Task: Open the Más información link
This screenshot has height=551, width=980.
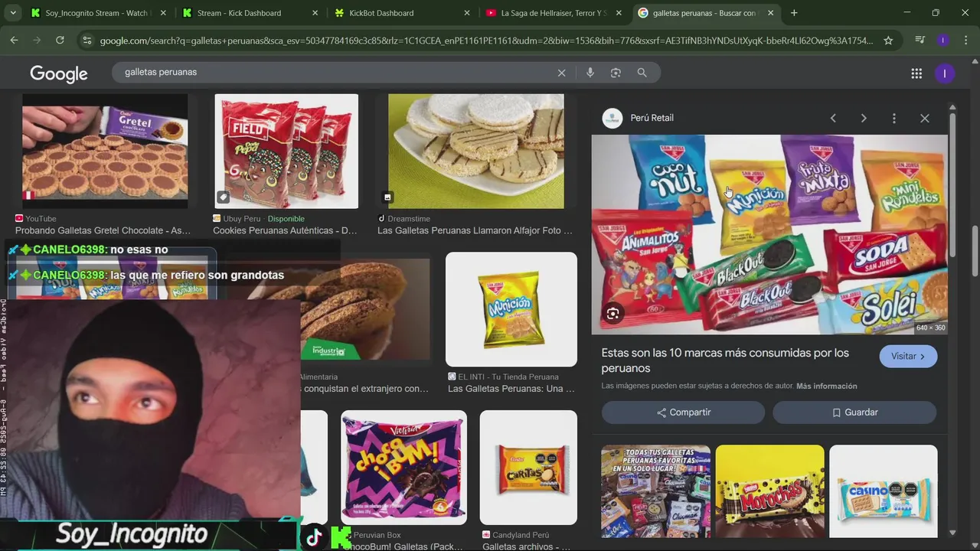Action: click(x=827, y=386)
